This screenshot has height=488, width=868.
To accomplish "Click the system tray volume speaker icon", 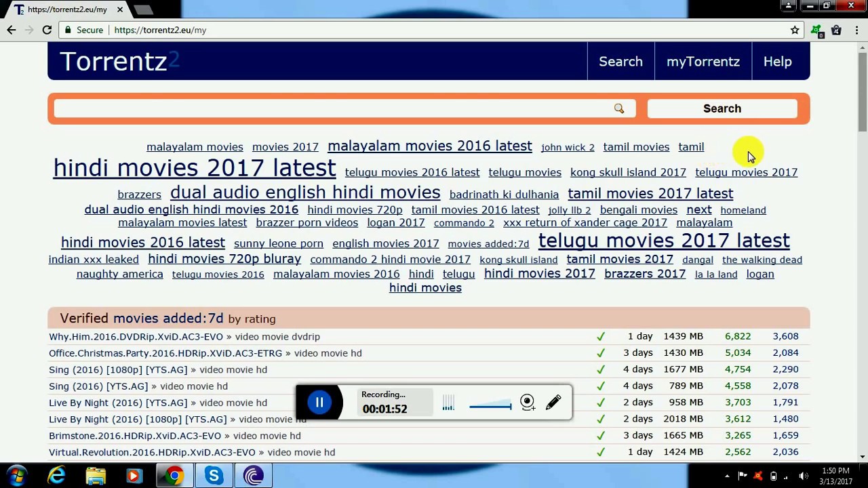I will (x=804, y=476).
